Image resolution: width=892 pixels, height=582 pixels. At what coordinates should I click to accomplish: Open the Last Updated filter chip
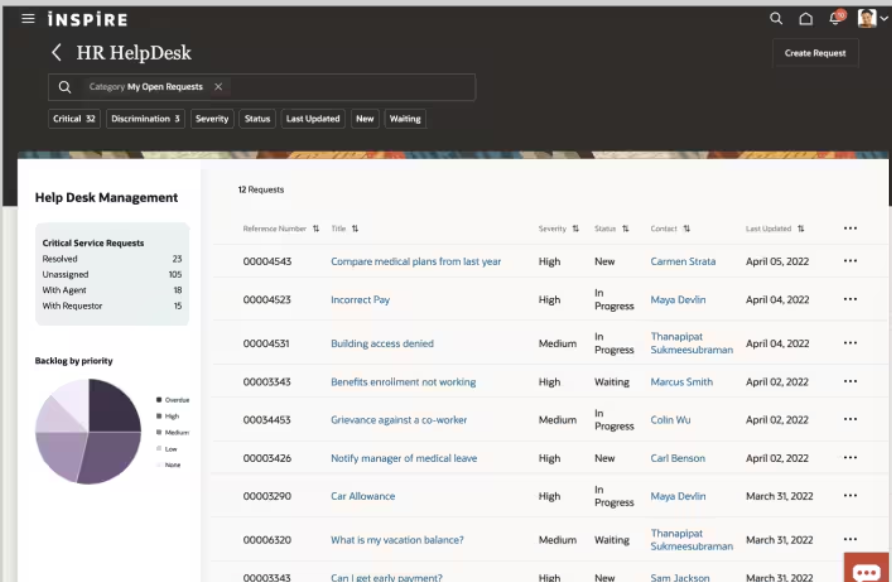[313, 119]
